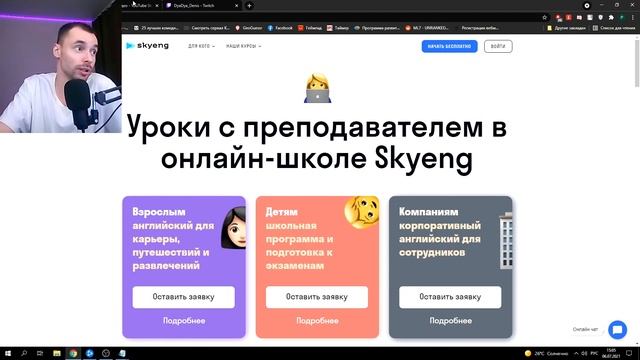Open the Windows Start menu

[7, 353]
